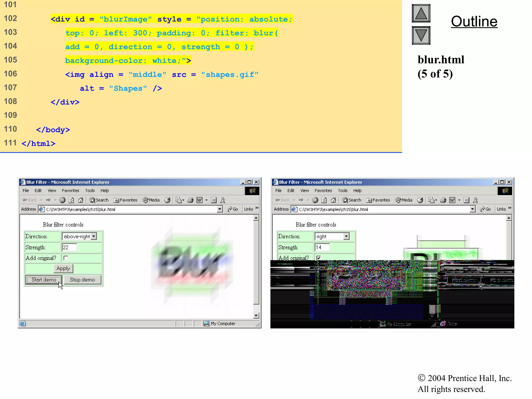This screenshot has height=399, width=532.
Task: Click the Apply button
Action: 63,268
